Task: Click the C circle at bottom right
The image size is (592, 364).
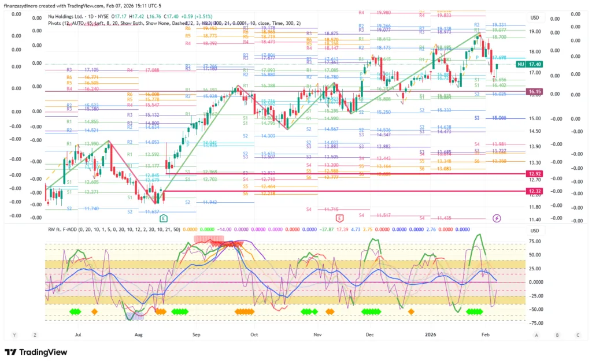Action: 577,335
